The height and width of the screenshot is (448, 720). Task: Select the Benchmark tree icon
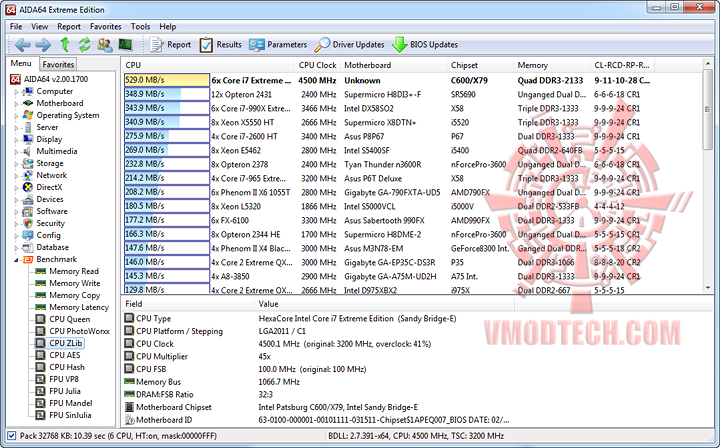tap(28, 259)
